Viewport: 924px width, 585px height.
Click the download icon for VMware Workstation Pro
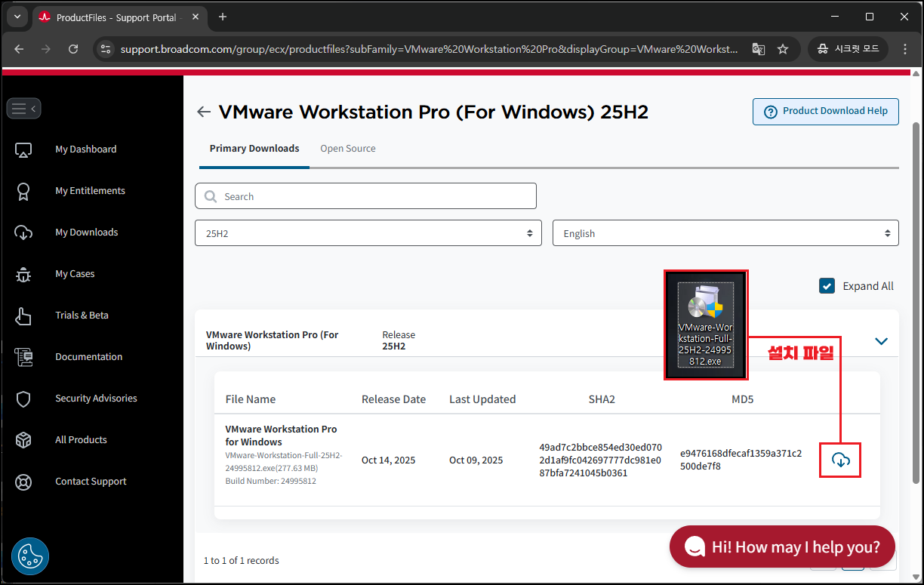(x=840, y=460)
